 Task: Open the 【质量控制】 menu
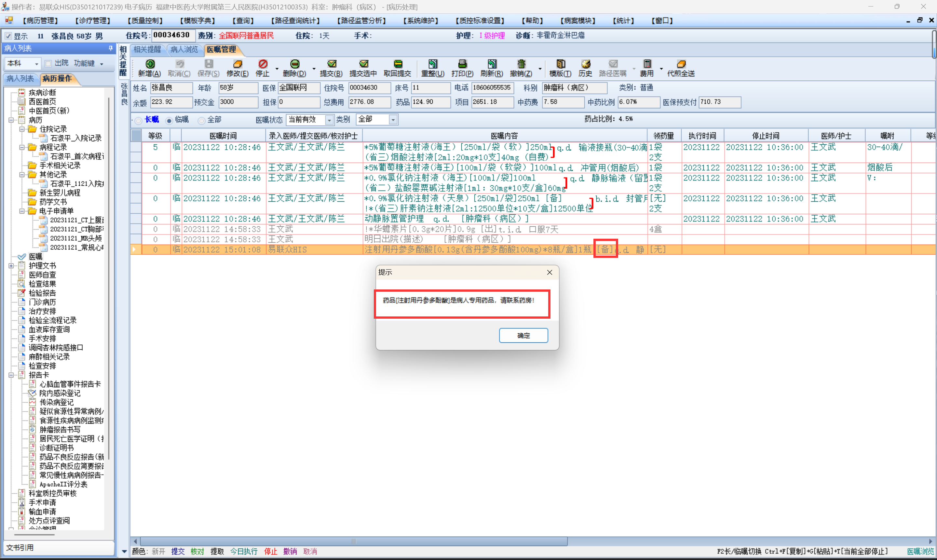pos(145,21)
